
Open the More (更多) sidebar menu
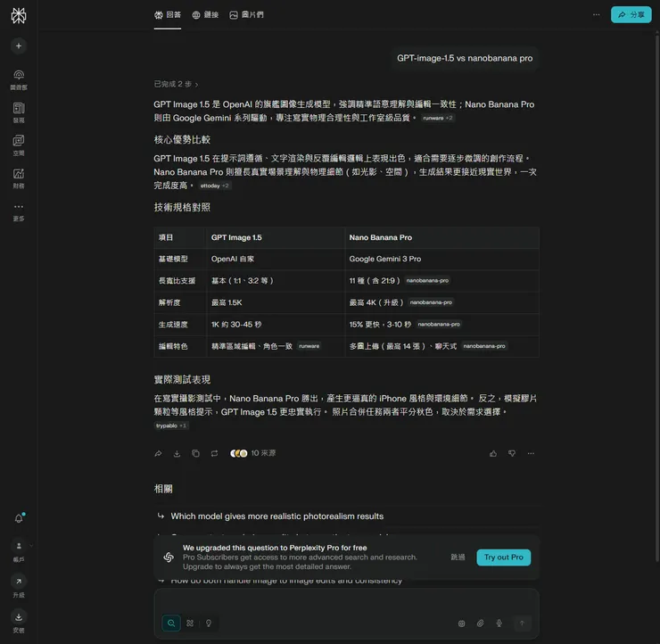pos(19,211)
